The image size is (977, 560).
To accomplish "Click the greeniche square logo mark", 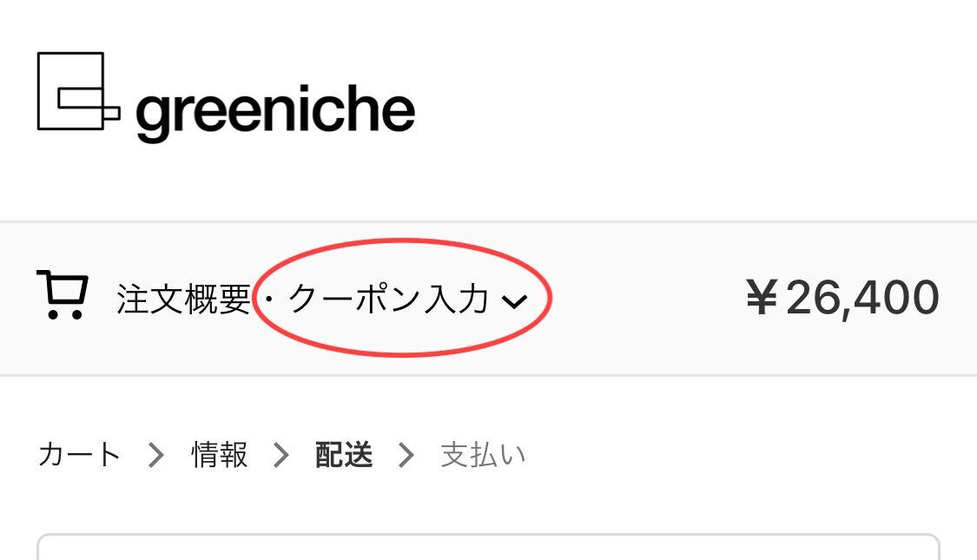I will 78,91.
